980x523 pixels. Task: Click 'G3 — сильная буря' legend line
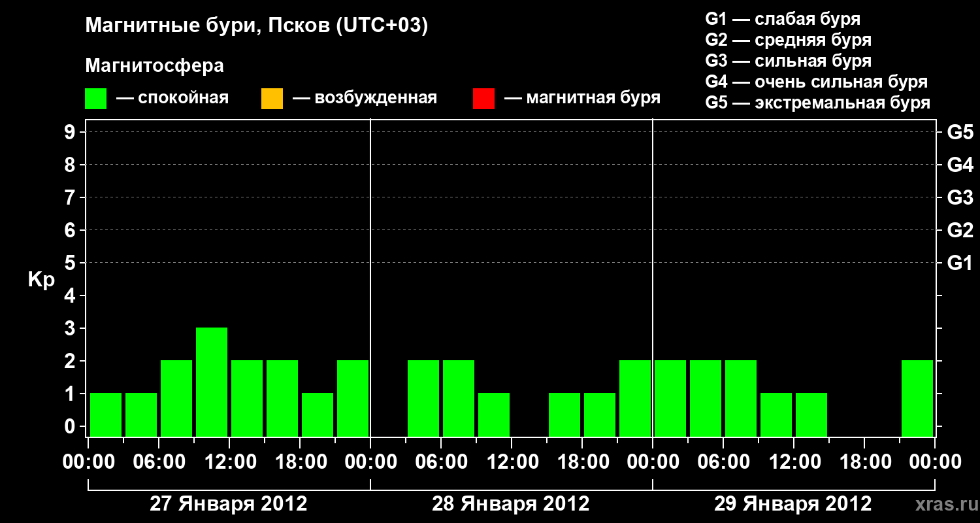tap(788, 61)
